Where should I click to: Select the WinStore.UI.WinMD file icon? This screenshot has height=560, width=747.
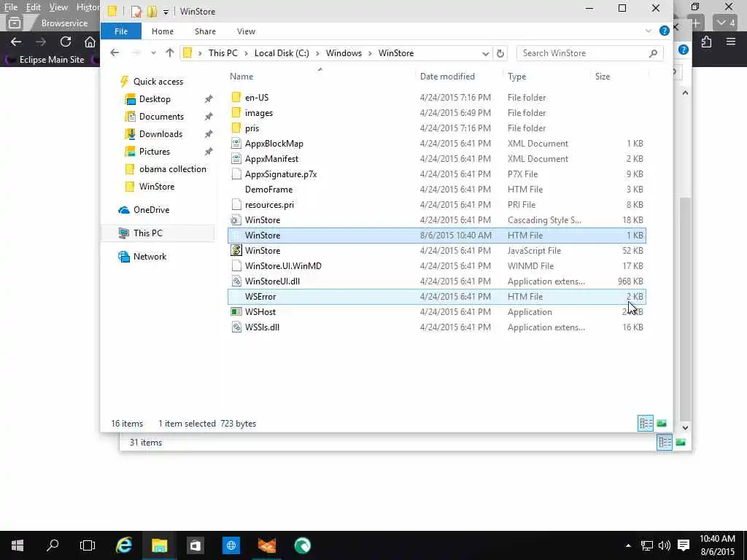pyautogui.click(x=236, y=266)
